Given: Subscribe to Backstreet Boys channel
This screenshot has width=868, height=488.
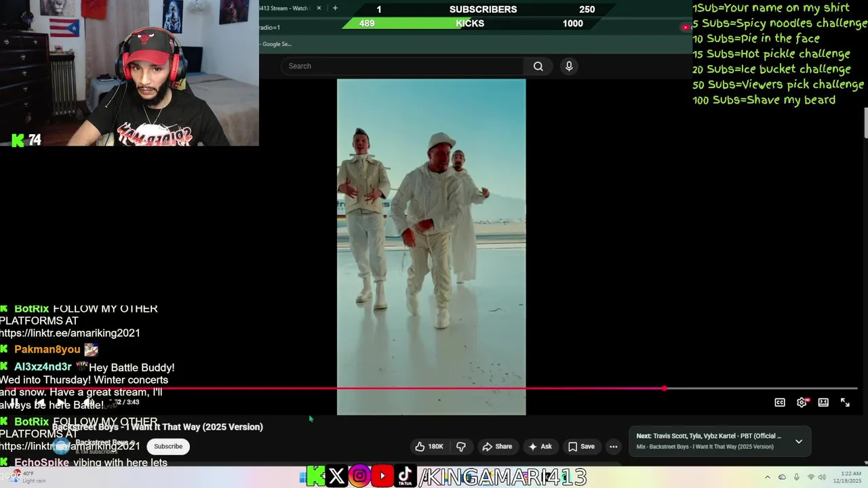Looking at the screenshot, I should pyautogui.click(x=168, y=446).
